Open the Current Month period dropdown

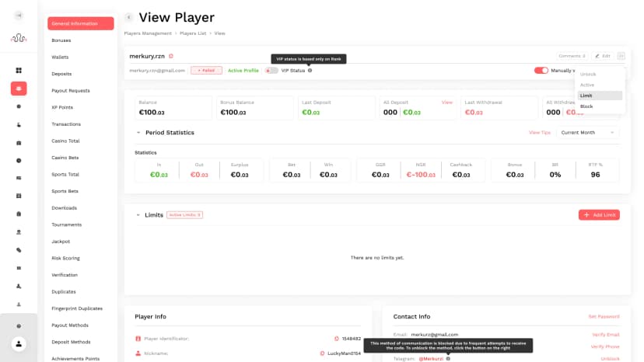[x=587, y=133]
